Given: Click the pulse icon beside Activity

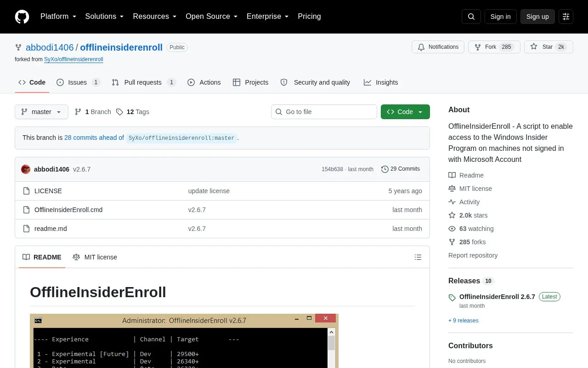Looking at the screenshot, I should point(452,202).
